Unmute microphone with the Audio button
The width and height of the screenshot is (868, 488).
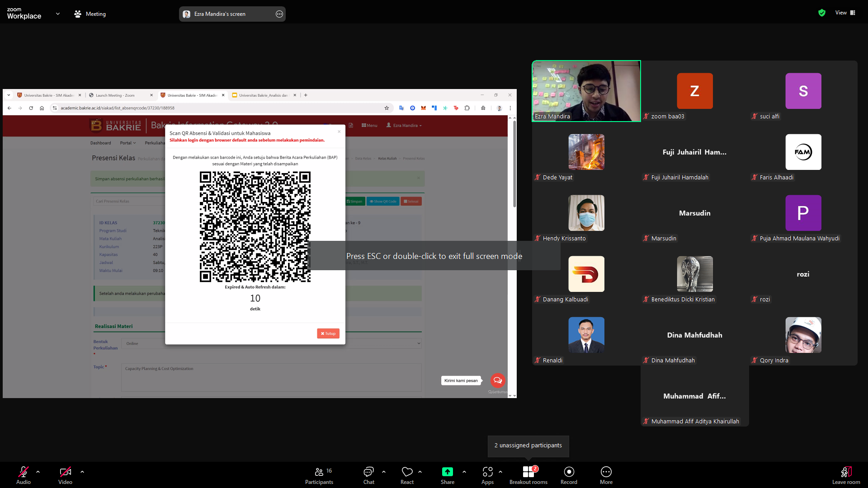point(24,475)
